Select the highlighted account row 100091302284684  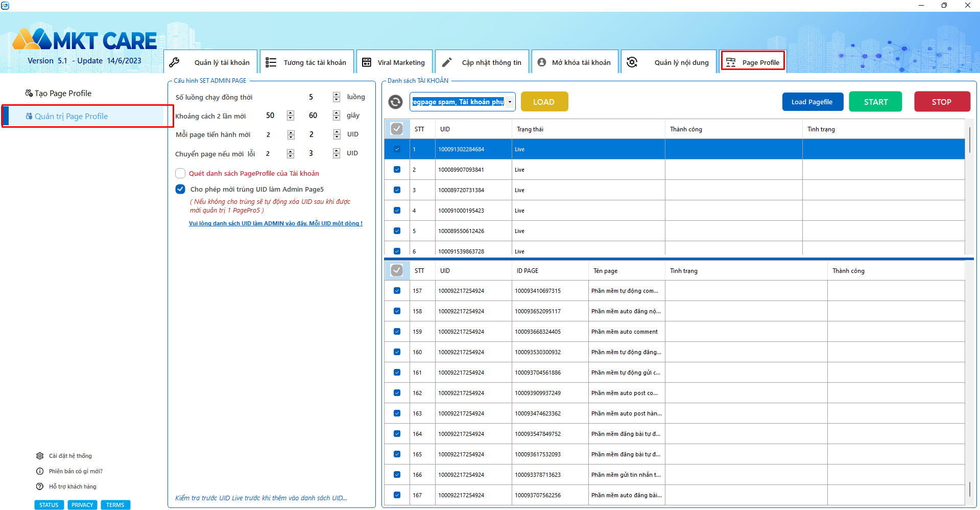674,149
